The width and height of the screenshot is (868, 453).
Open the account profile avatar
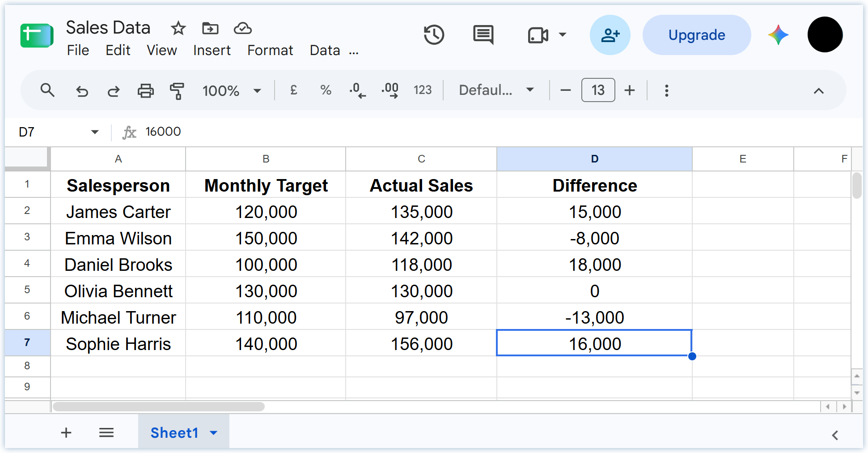tap(825, 34)
